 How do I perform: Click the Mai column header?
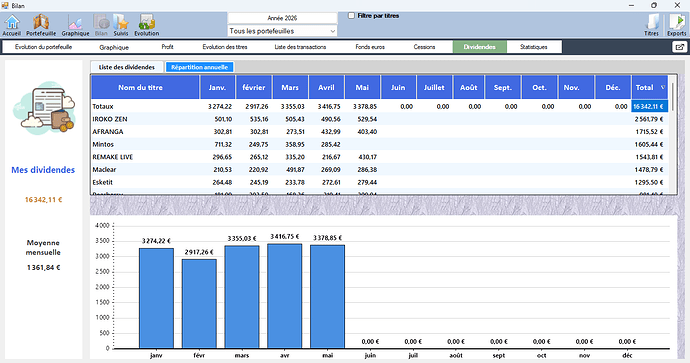[363, 87]
